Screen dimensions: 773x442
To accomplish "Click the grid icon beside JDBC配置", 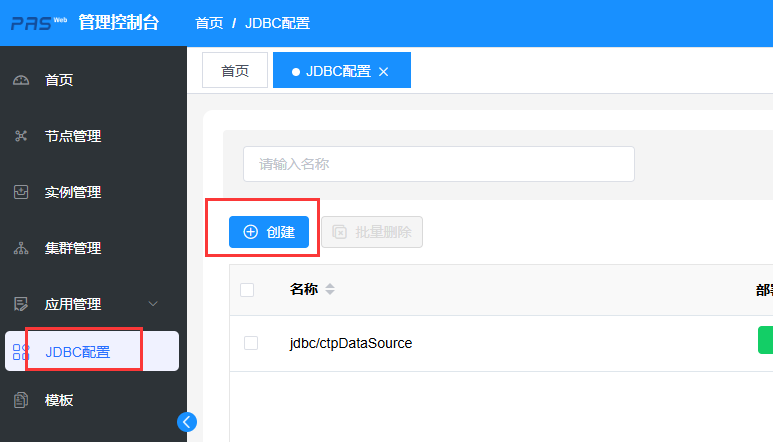I will tap(21, 352).
